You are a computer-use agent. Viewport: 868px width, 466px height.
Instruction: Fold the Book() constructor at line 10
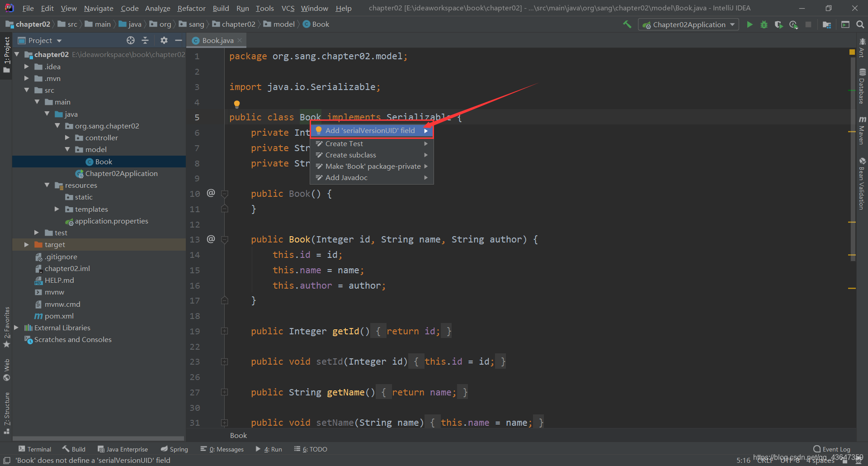point(224,194)
